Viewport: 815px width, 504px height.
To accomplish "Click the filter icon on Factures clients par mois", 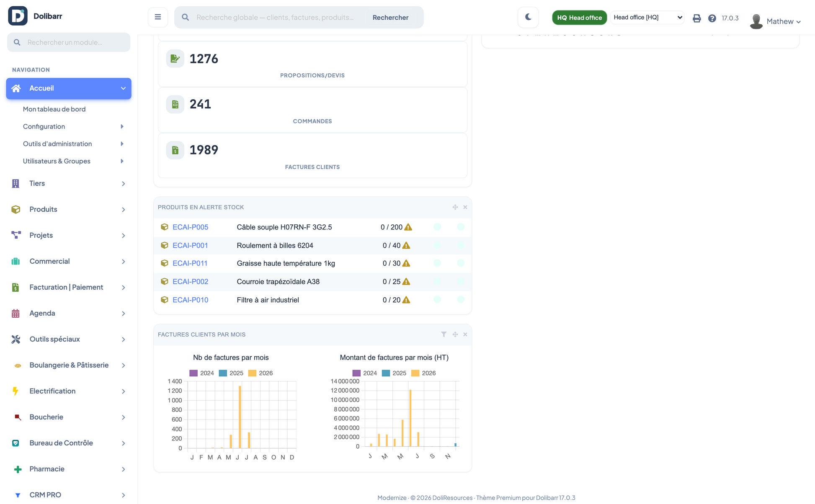I will click(444, 334).
